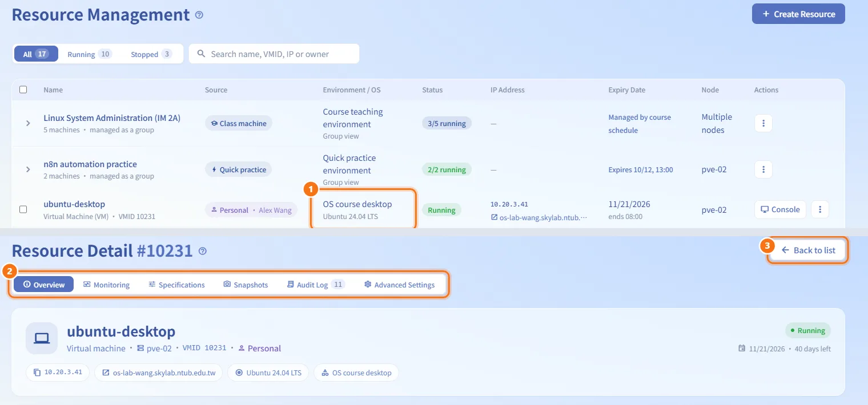This screenshot has height=405, width=868.
Task: Click the help icon beside Resource Management
Action: pyautogui.click(x=199, y=15)
